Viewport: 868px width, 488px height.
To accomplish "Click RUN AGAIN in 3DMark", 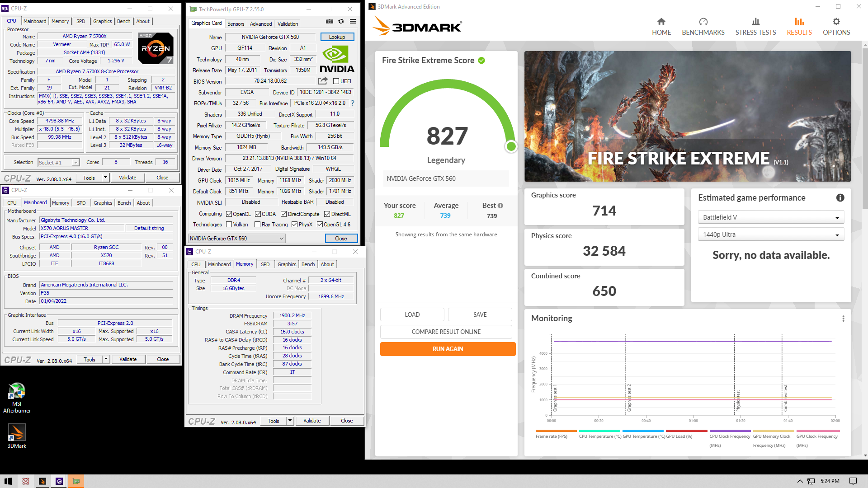I will (x=448, y=349).
